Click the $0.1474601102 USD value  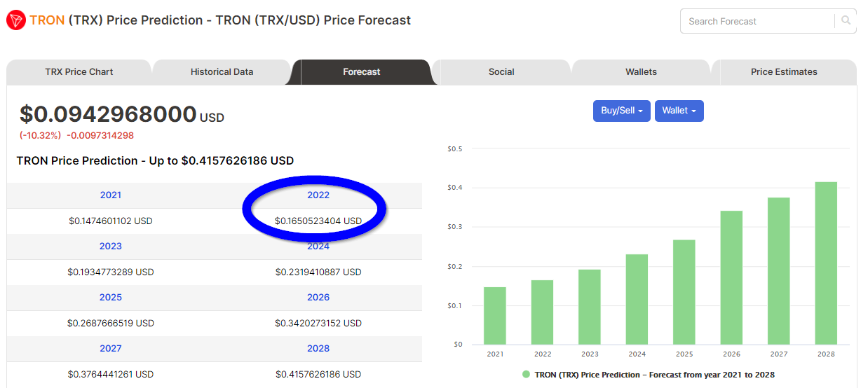click(x=111, y=221)
